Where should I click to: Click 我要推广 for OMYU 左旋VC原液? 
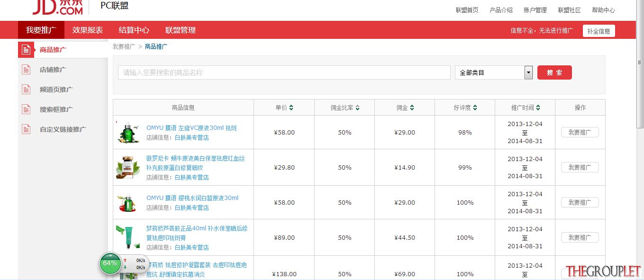coord(580,132)
